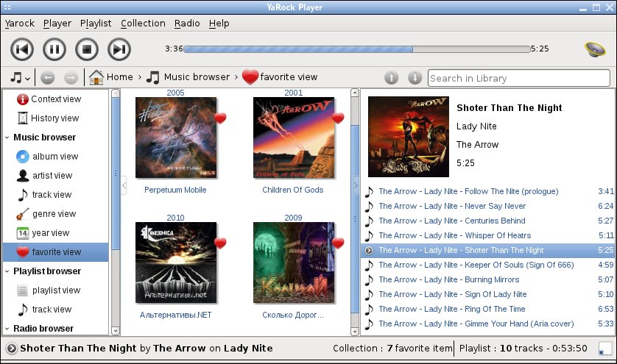Viewport: 617px width, 364px height.
Task: Open the music note dropdown menu
Action: click(20, 77)
